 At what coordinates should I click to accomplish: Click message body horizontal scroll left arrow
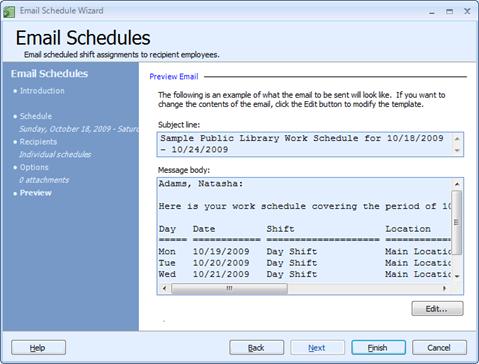tap(164, 288)
